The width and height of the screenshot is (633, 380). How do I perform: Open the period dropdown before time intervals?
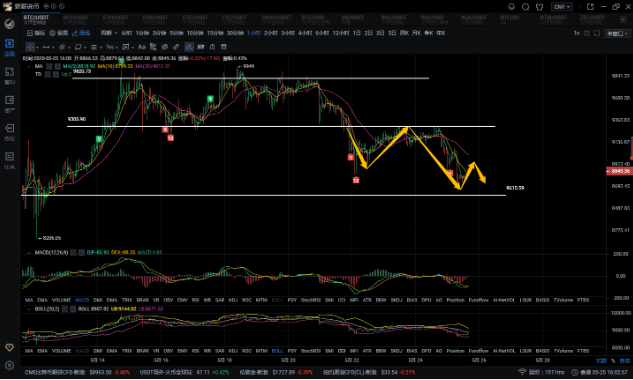pyautogui.click(x=109, y=33)
